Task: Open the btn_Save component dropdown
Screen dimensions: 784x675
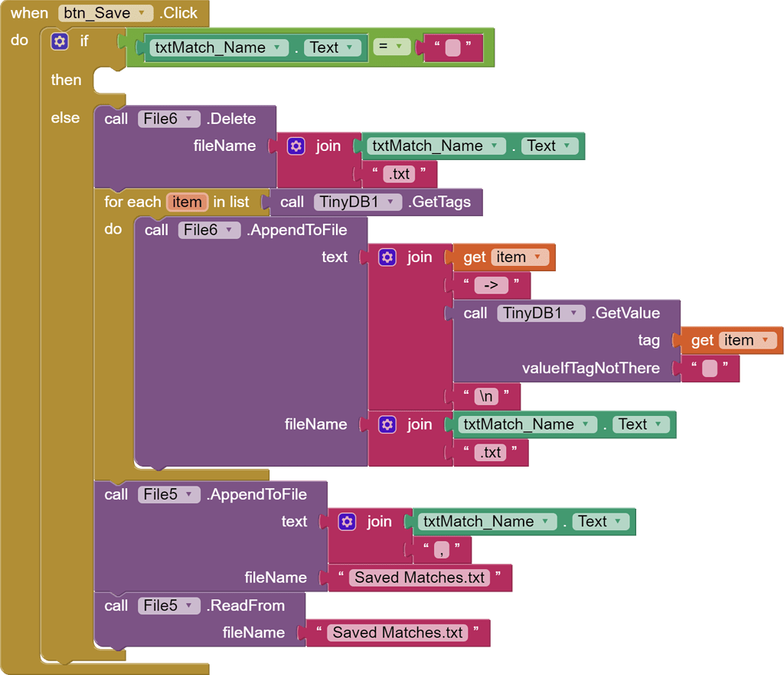Action: coord(106,13)
